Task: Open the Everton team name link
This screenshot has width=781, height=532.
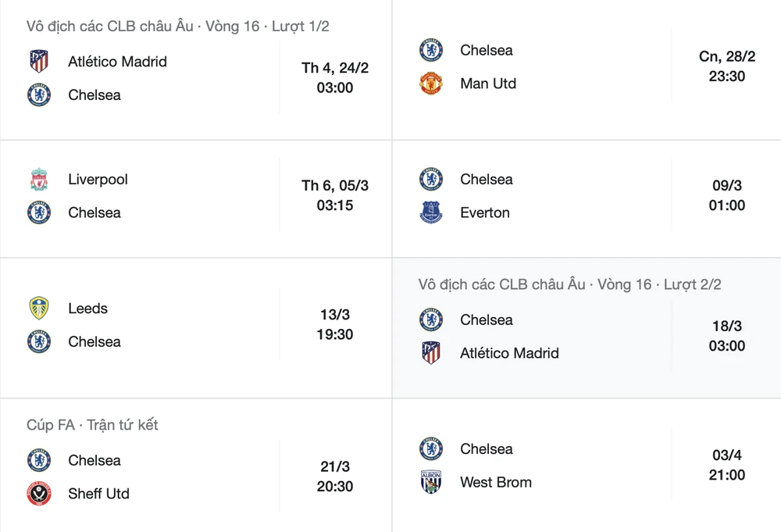Action: pos(485,212)
